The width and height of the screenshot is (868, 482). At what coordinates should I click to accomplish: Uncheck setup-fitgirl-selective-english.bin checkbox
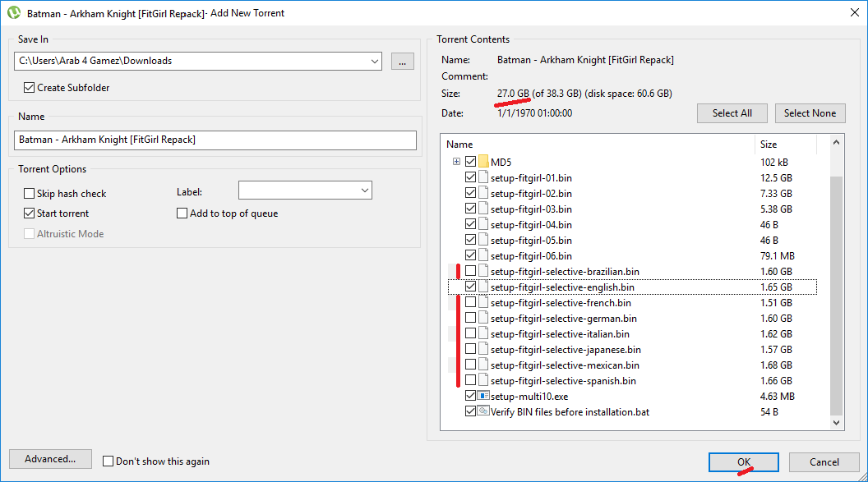[470, 287]
